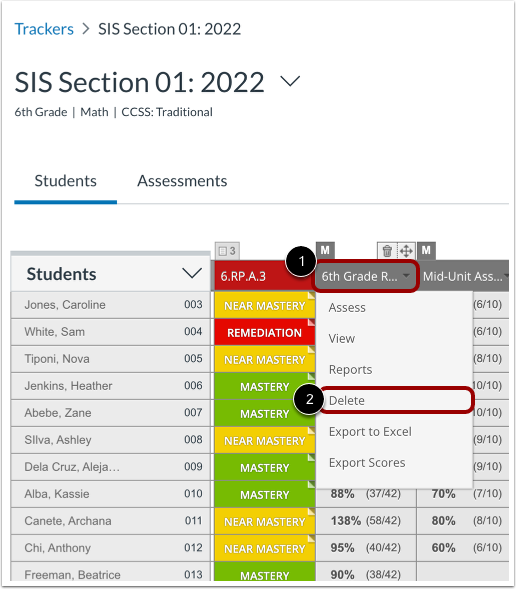Expand the Students column chevron

coord(192,273)
